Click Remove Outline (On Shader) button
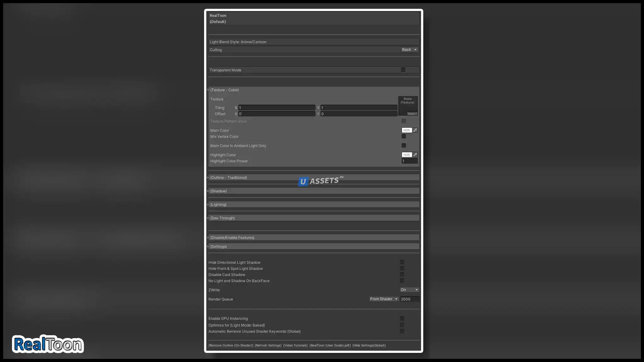Image resolution: width=644 pixels, height=362 pixels. click(x=230, y=345)
